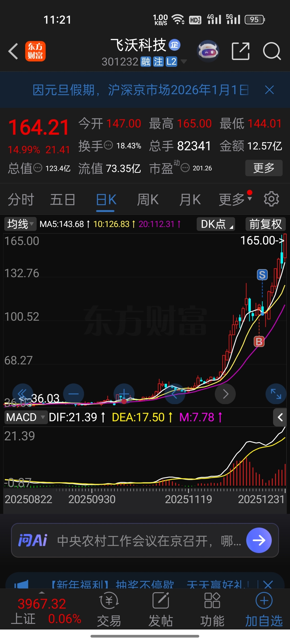Submit AI question with arrow button
Viewport: 290px width, 644px height.
pos(259,540)
